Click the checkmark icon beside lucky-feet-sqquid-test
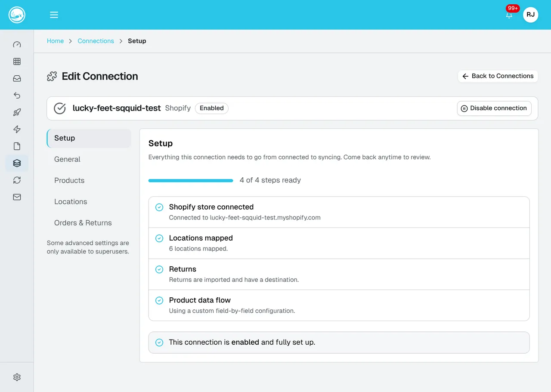Image resolution: width=551 pixels, height=392 pixels. 60,108
